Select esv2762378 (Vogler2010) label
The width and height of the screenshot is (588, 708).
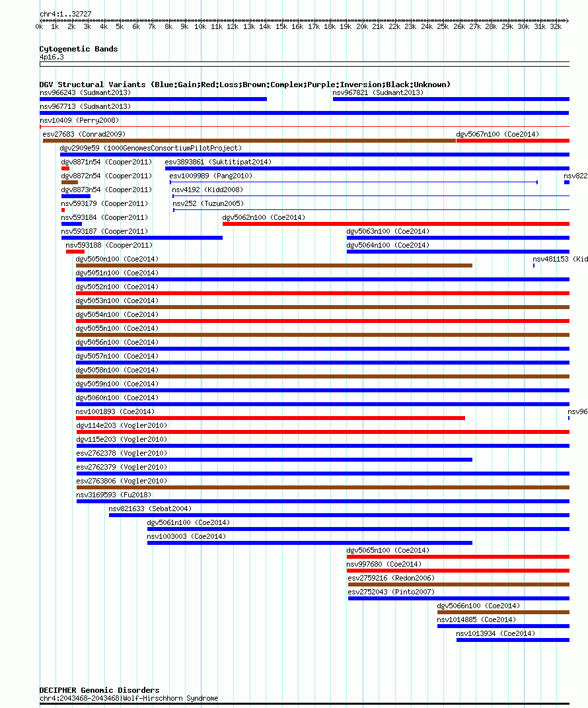pyautogui.click(x=122, y=453)
